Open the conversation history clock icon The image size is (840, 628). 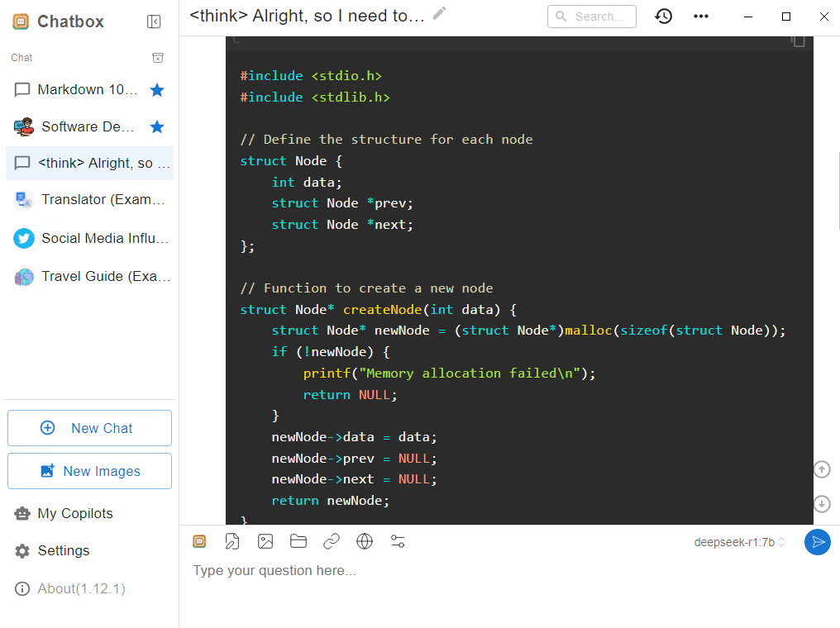point(663,16)
